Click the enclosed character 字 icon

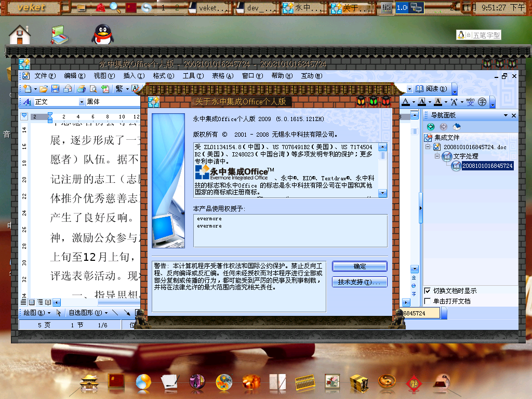482,102
